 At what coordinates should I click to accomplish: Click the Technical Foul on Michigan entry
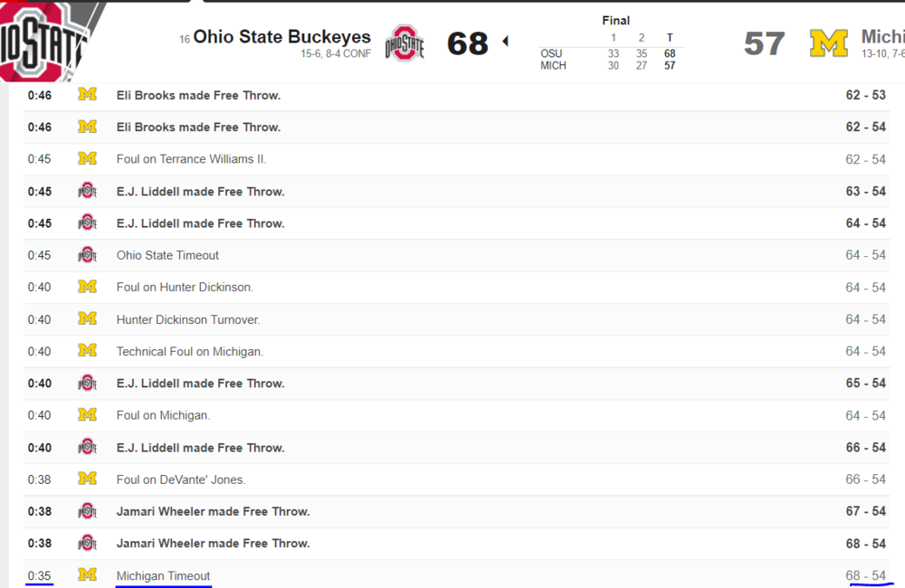coord(190,351)
